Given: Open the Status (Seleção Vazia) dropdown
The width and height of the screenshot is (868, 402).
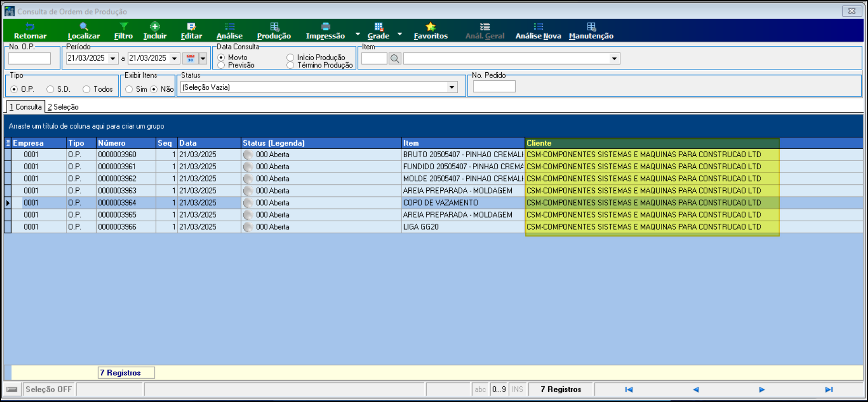Looking at the screenshot, I should point(451,87).
